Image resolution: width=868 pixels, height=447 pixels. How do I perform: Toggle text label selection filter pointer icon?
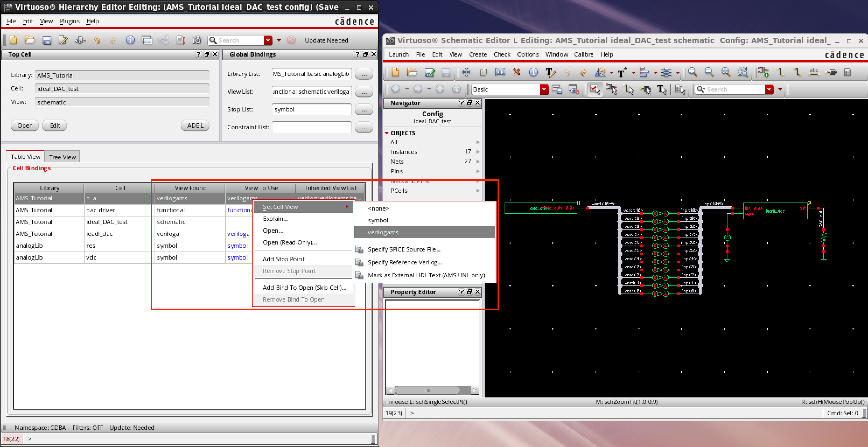click(x=662, y=89)
